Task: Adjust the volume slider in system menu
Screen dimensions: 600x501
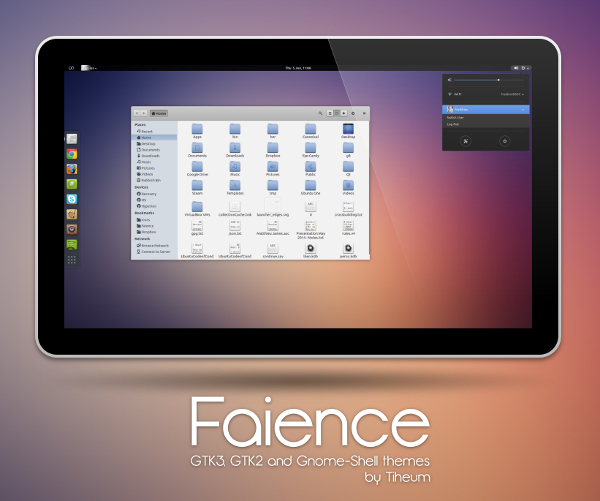Action: (x=489, y=80)
